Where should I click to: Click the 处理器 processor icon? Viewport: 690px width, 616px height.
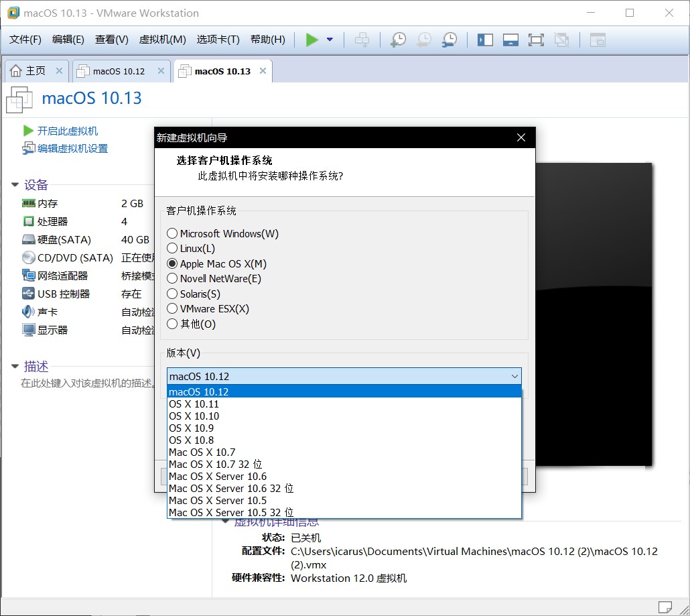point(28,221)
